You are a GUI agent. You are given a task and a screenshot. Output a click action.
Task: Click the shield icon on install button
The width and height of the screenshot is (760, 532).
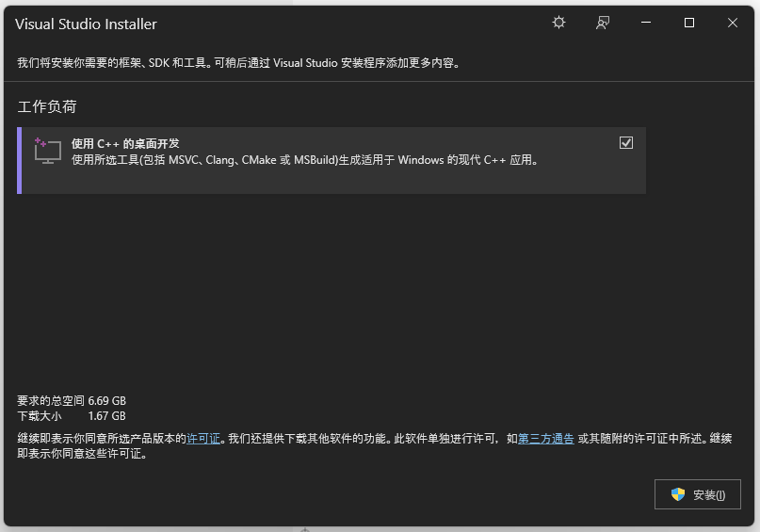(678, 494)
